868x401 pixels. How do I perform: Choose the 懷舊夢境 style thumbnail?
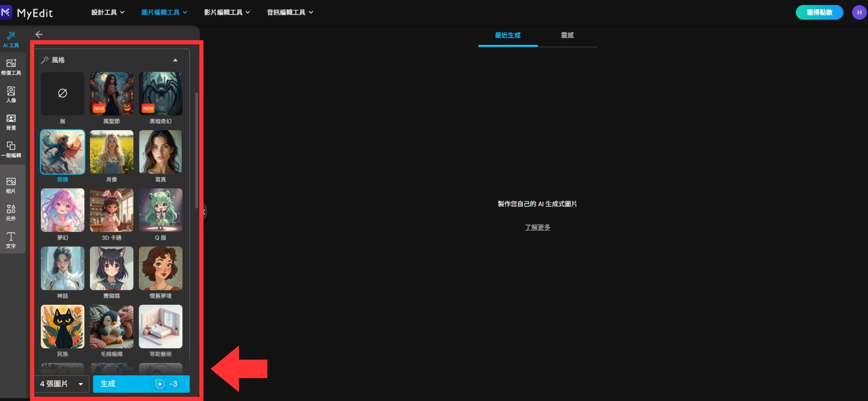(161, 268)
